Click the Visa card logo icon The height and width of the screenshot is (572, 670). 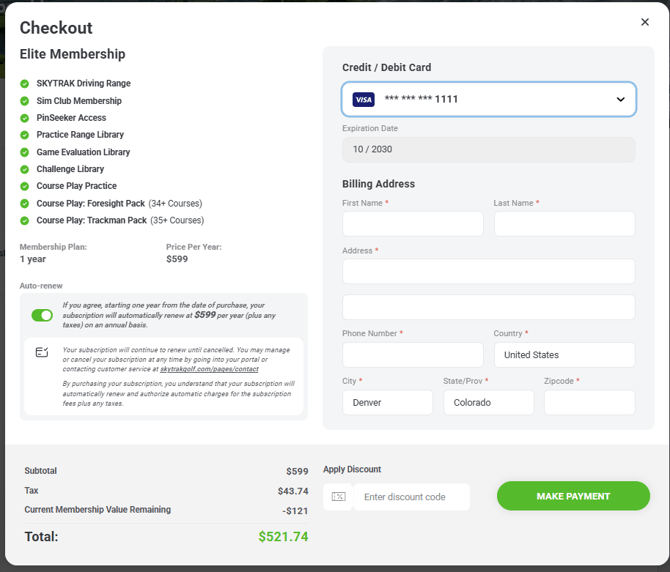363,100
